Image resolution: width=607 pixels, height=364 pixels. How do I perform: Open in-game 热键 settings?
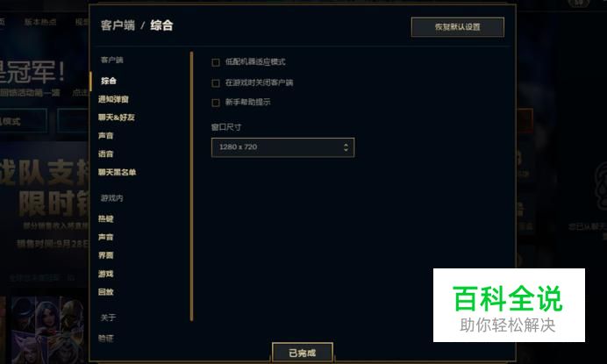(105, 218)
